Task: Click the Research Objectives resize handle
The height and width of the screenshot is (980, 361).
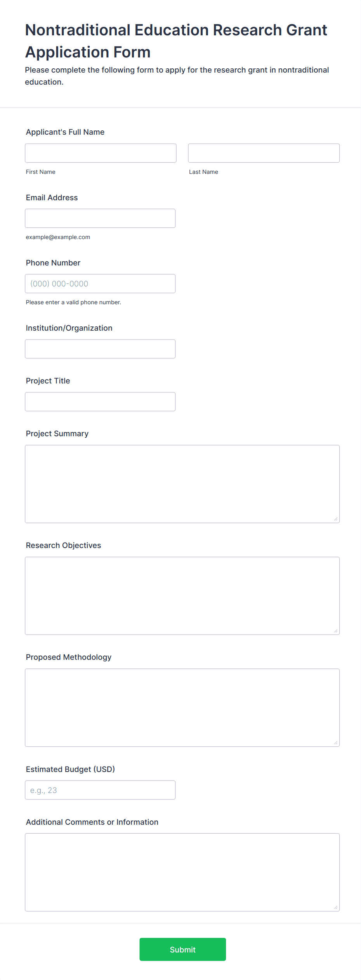Action: 336,631
